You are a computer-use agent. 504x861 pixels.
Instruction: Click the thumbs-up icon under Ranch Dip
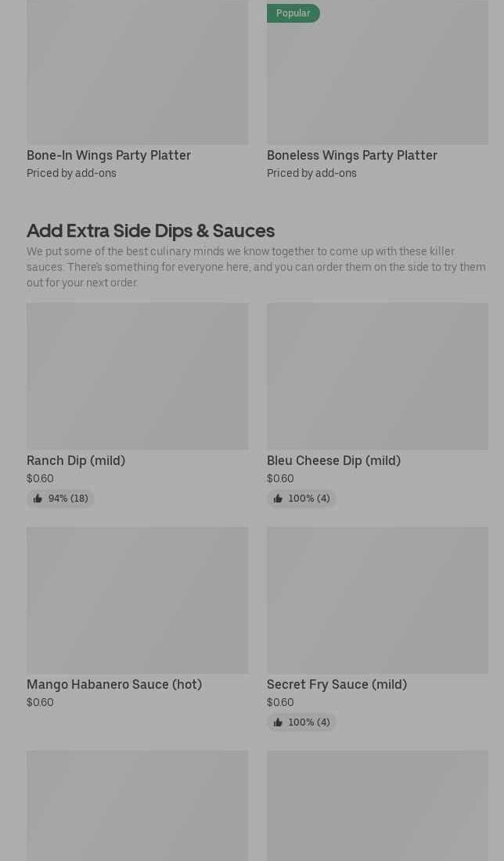38,499
